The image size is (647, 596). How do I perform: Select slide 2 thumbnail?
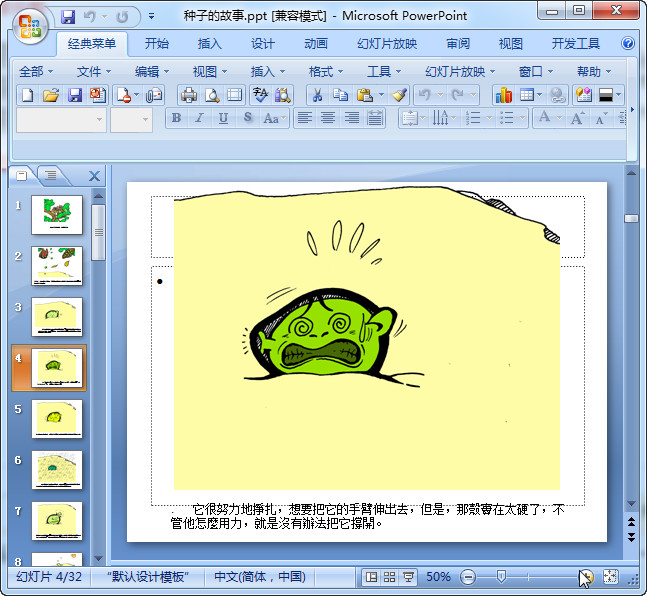pos(57,266)
